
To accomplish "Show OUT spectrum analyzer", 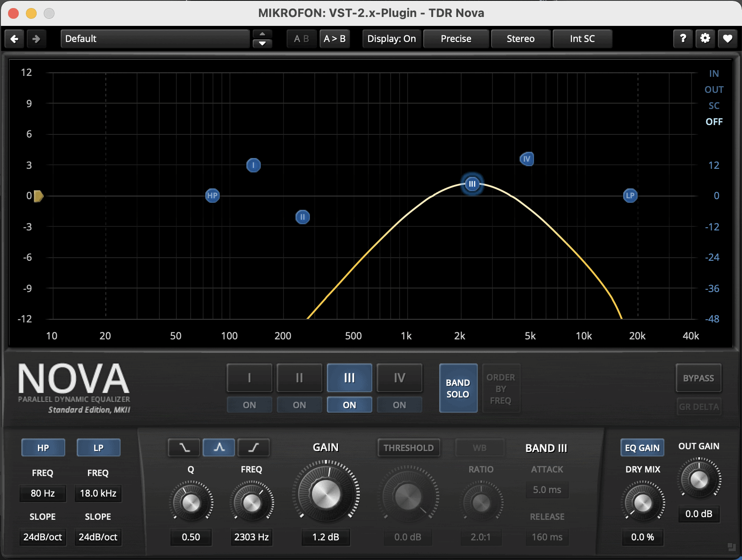I will point(714,90).
